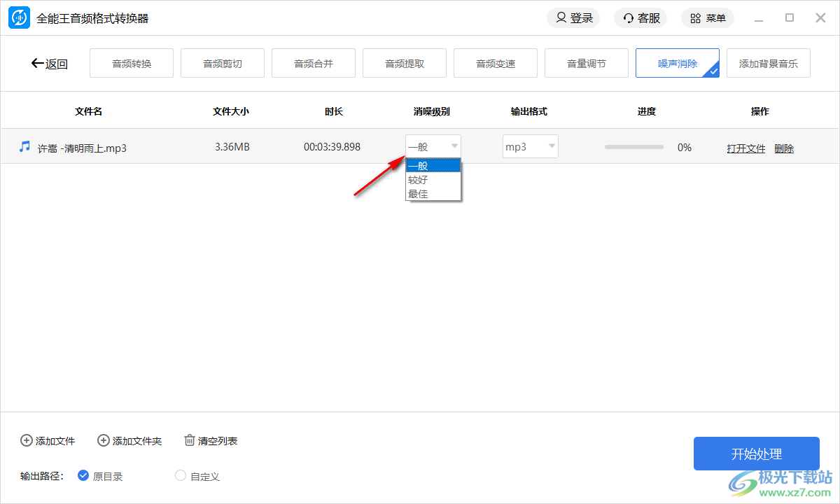
Task: Select 自定义 output path radio
Action: (x=197, y=476)
